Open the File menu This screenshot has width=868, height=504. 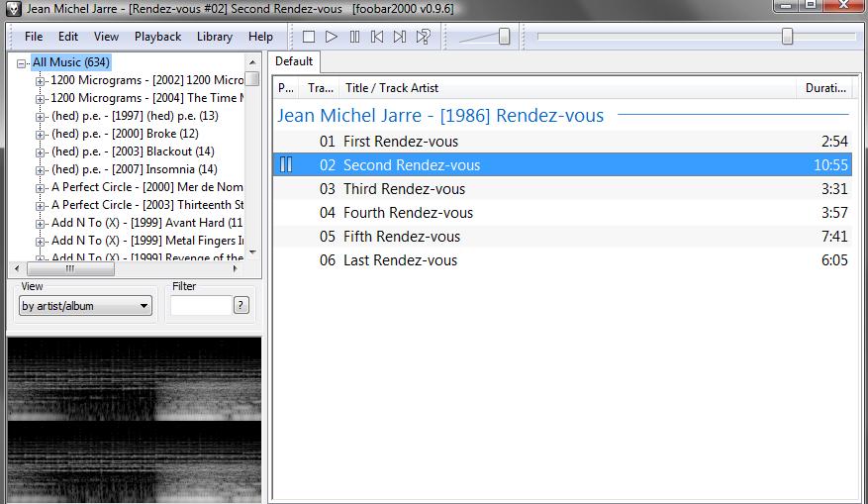coord(34,37)
